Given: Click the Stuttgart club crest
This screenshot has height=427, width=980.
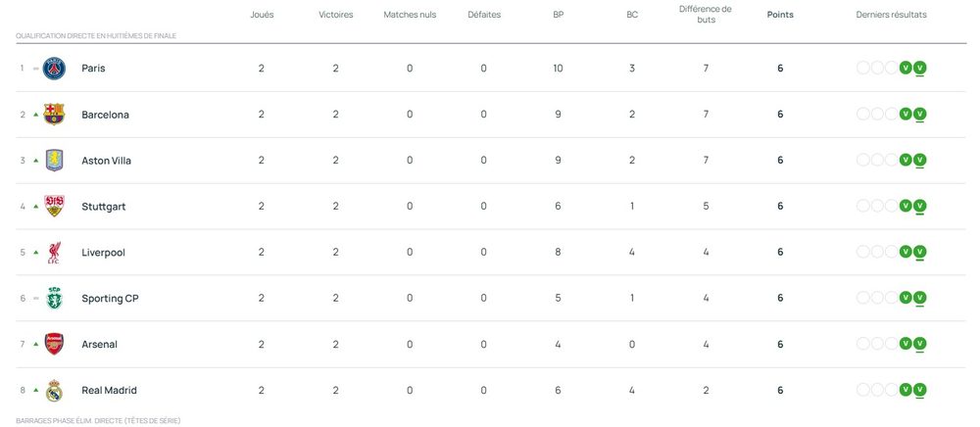Looking at the screenshot, I should [54, 206].
